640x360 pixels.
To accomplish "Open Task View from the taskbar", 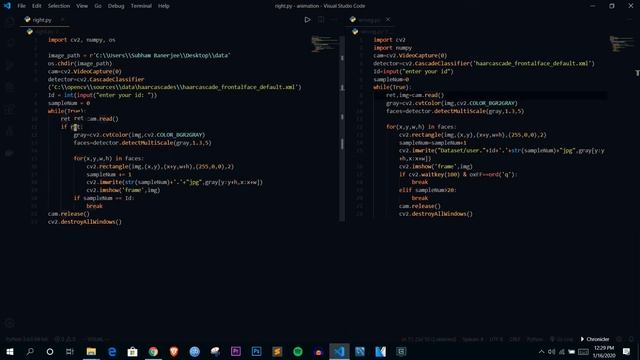I will click(x=70, y=351).
